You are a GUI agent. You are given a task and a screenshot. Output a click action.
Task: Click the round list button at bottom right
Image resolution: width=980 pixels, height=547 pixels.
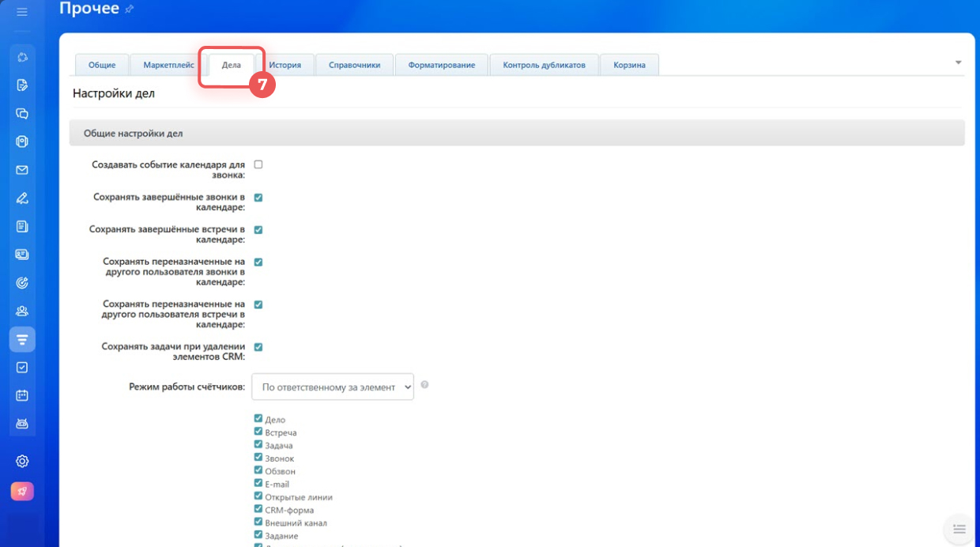click(x=959, y=529)
